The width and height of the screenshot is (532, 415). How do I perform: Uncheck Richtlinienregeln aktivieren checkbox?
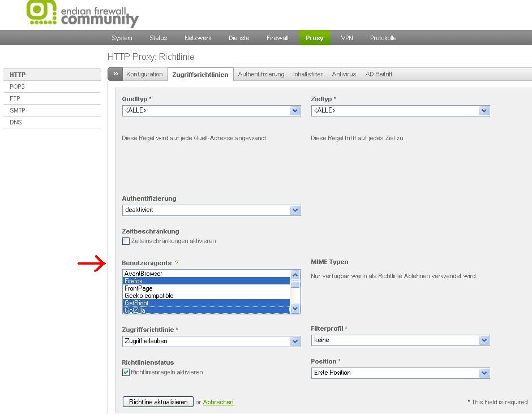tap(126, 373)
